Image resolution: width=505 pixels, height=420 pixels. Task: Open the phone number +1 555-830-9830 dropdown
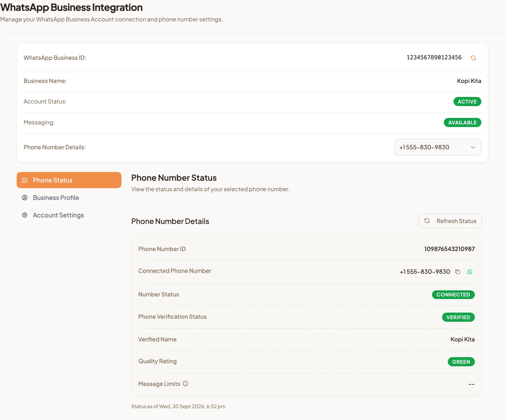click(438, 147)
